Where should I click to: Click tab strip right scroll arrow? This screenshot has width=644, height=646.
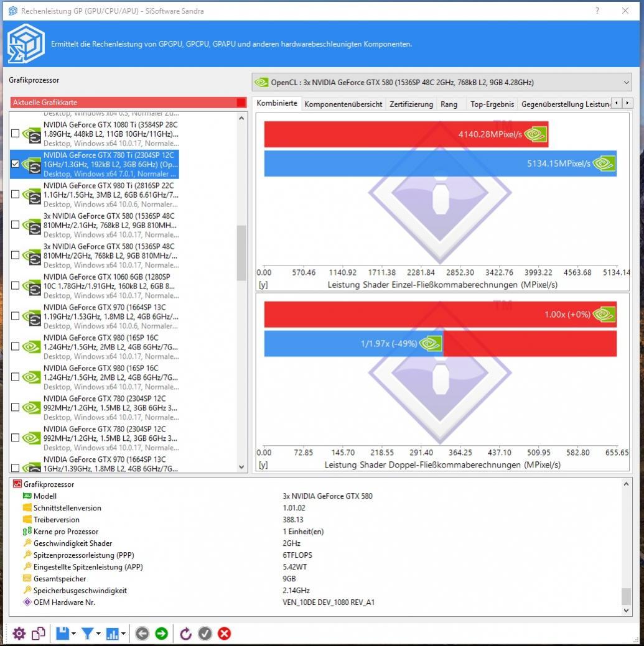point(627,103)
